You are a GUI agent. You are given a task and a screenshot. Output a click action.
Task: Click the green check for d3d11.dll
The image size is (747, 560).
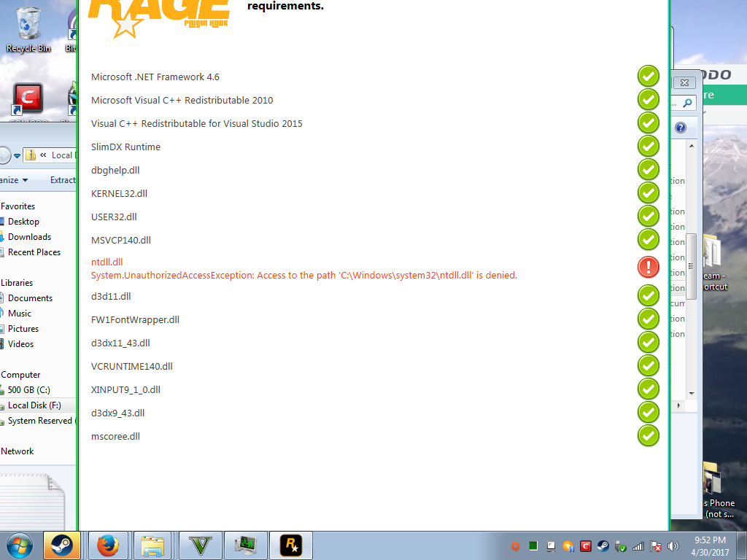pos(649,296)
